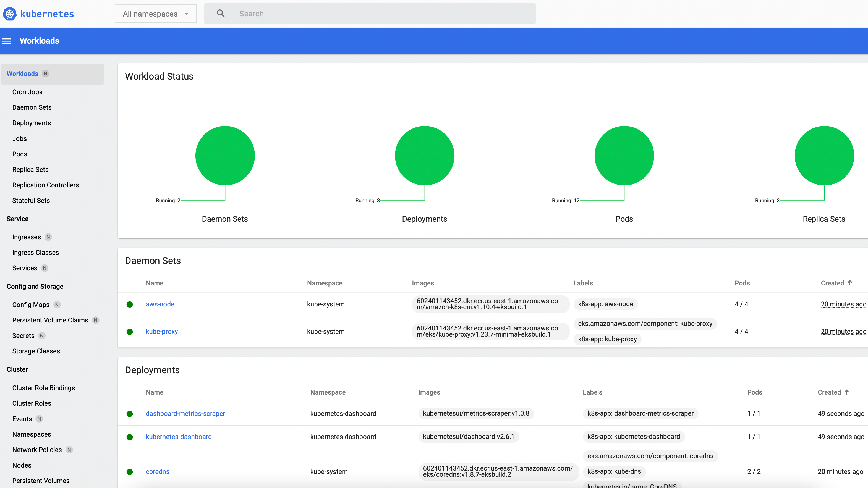
Task: Open the kube-proxy daemon set link
Action: [162, 331]
